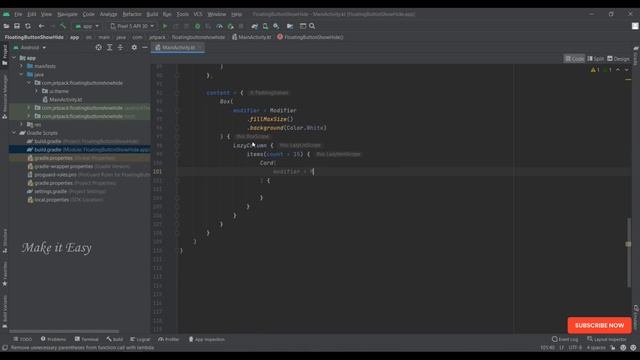Collapse the java folder

point(22,75)
